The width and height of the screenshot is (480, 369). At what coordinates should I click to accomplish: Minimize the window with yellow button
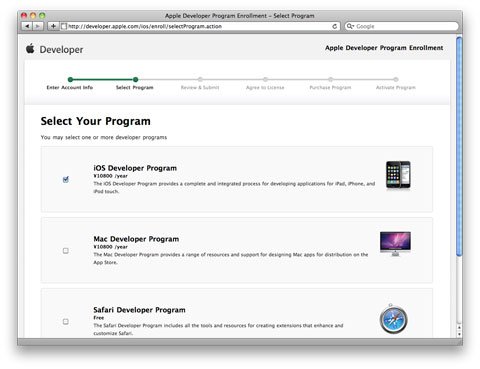pos(33,16)
